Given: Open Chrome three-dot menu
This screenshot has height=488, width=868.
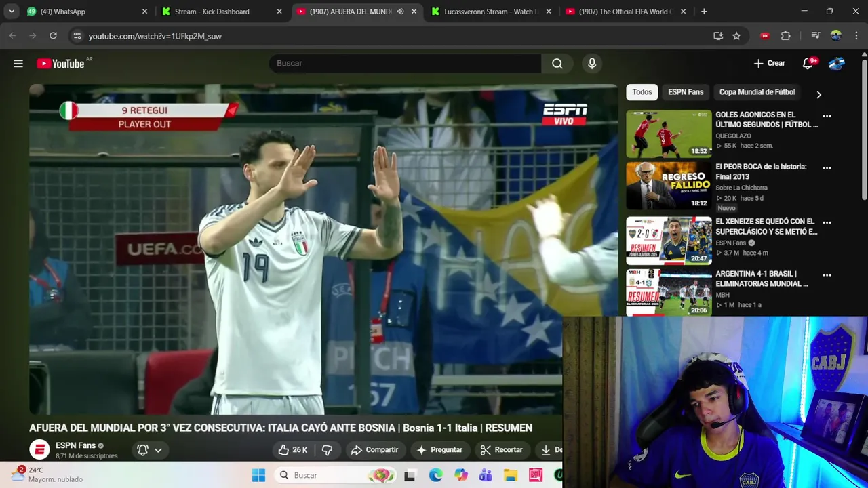Looking at the screenshot, I should [x=855, y=36].
